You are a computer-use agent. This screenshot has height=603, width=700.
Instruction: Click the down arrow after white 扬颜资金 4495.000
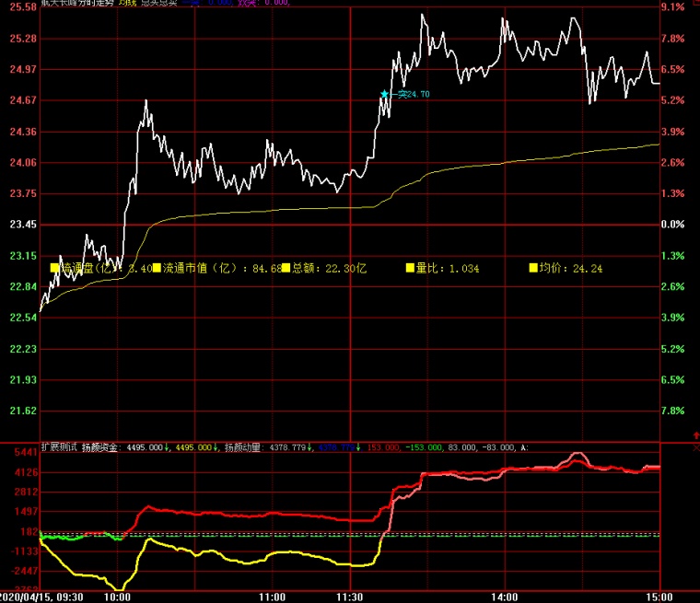(168, 447)
